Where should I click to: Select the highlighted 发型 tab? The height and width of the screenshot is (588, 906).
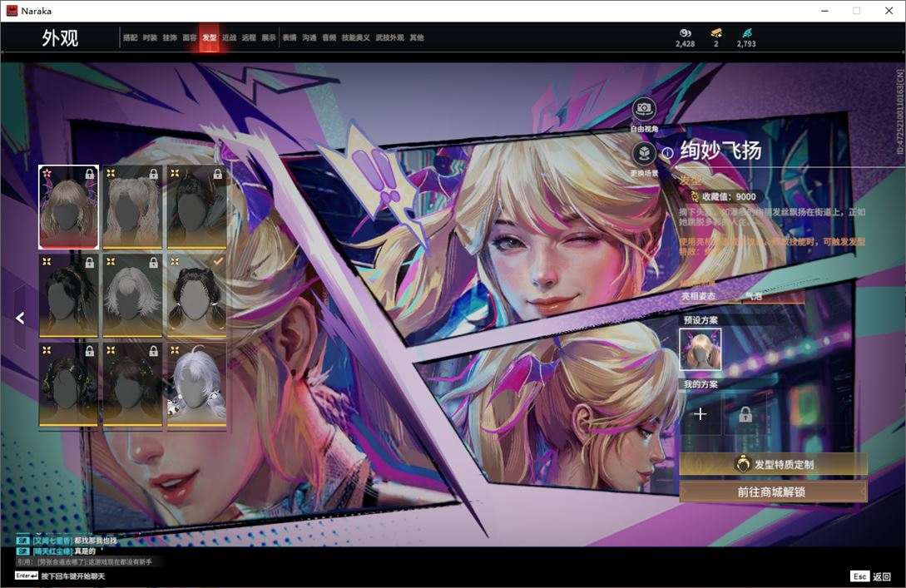click(x=209, y=37)
